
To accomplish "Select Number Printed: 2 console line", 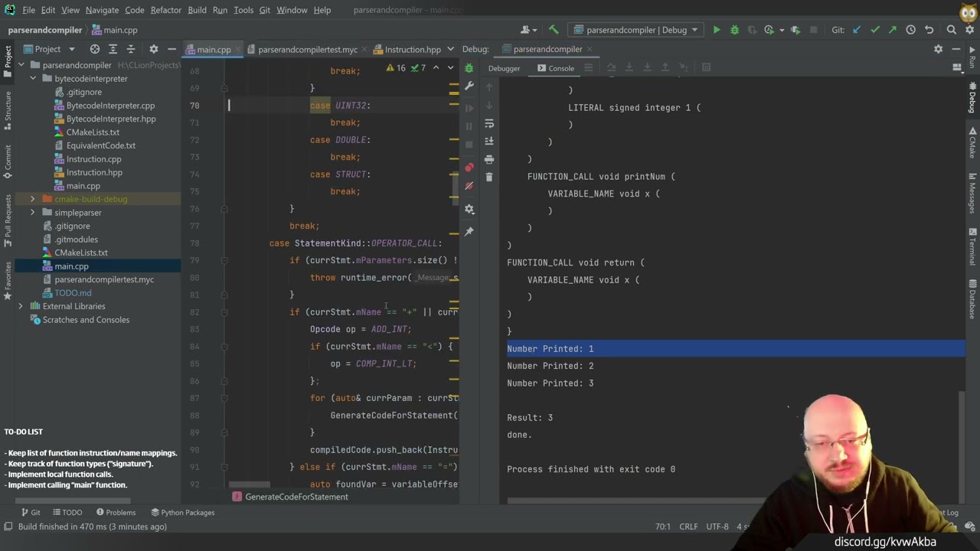I will point(550,366).
